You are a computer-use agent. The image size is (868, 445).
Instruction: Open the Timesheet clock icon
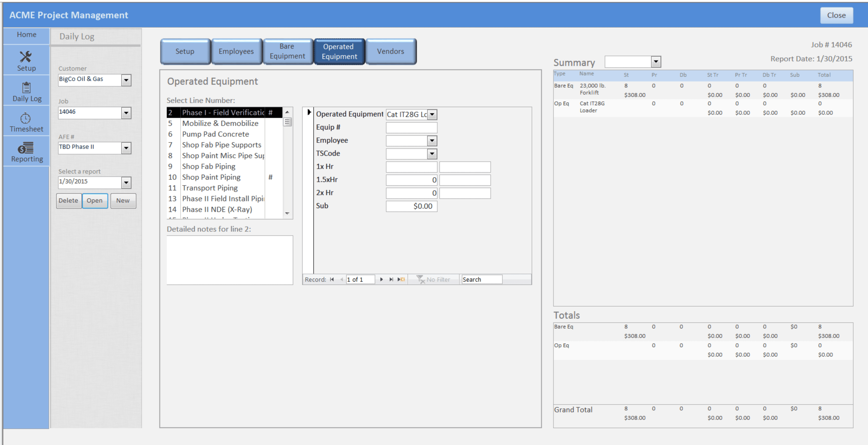pos(26,118)
